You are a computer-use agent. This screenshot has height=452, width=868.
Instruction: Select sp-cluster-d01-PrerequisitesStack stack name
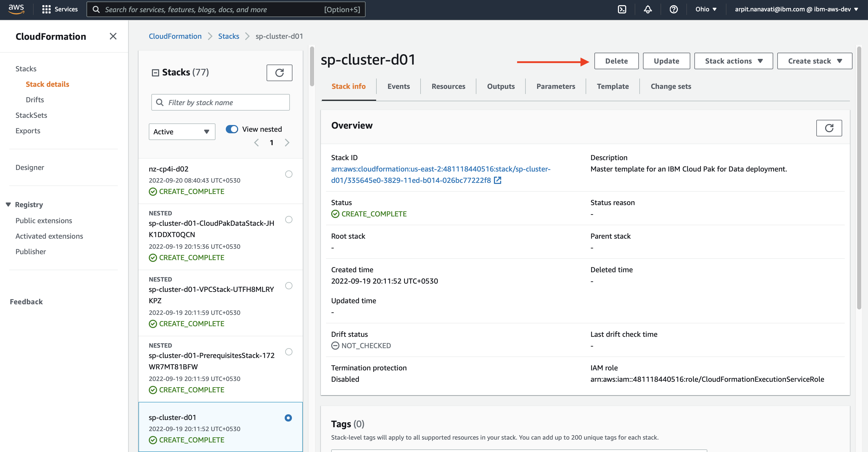[x=211, y=361]
